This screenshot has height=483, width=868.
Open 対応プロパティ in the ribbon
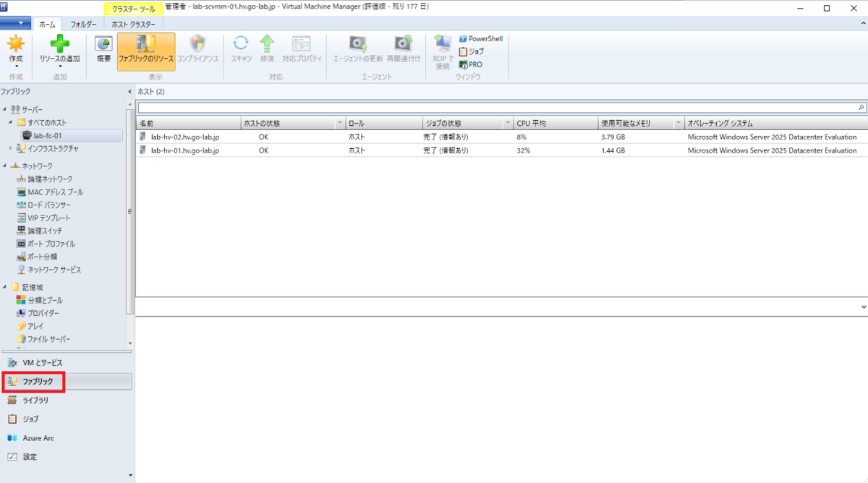click(x=302, y=51)
